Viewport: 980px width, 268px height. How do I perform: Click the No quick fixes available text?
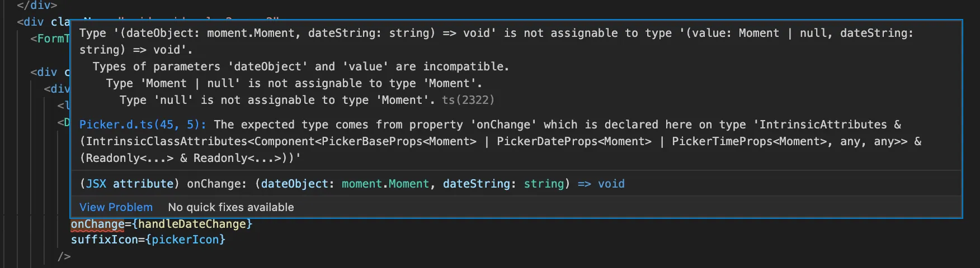230,207
